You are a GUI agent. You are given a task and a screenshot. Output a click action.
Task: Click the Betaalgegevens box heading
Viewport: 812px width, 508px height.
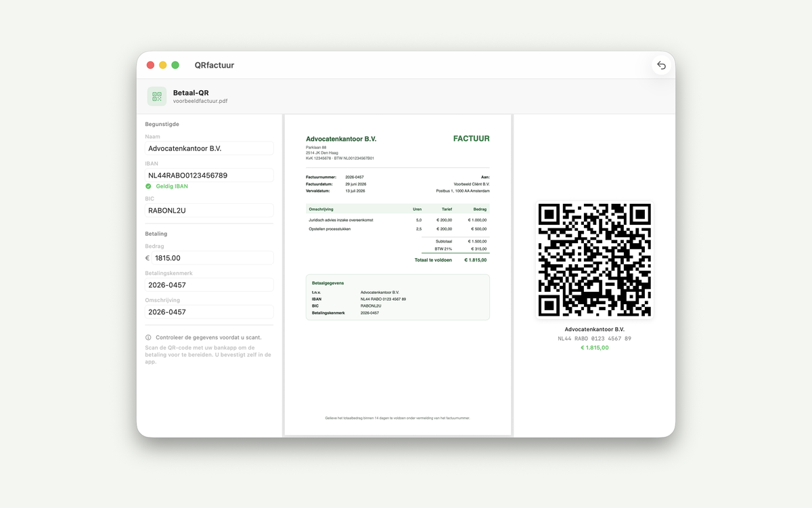[x=328, y=283]
